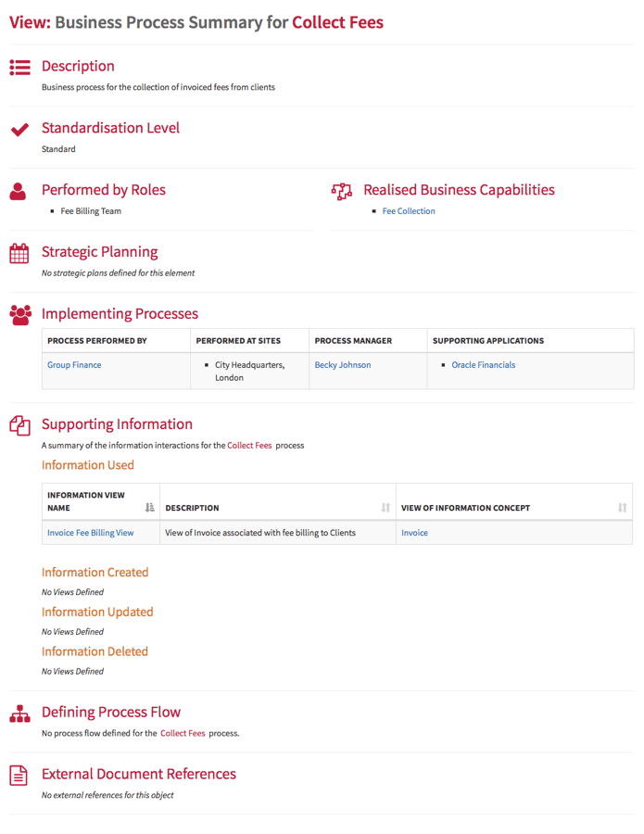
Task: Sort by View of Information Concept column
Action: pos(622,508)
